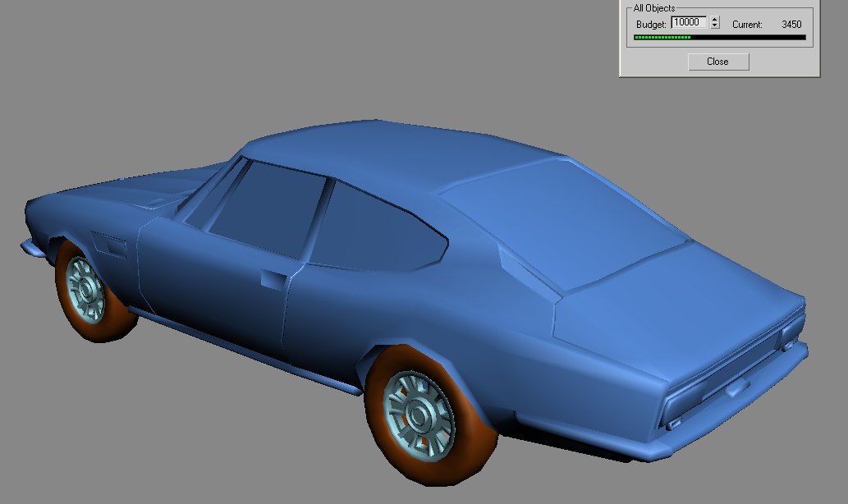Click the door handle on the car

click(x=271, y=278)
